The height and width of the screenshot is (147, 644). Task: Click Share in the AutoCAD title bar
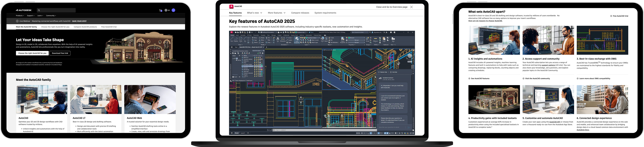click(311, 32)
